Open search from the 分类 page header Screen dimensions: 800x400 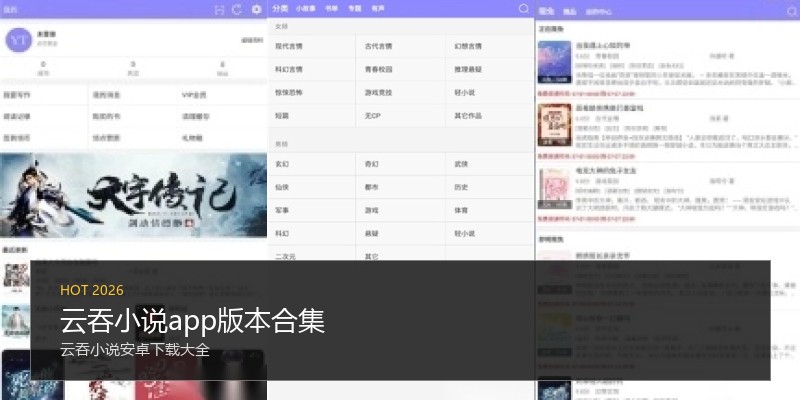point(523,9)
